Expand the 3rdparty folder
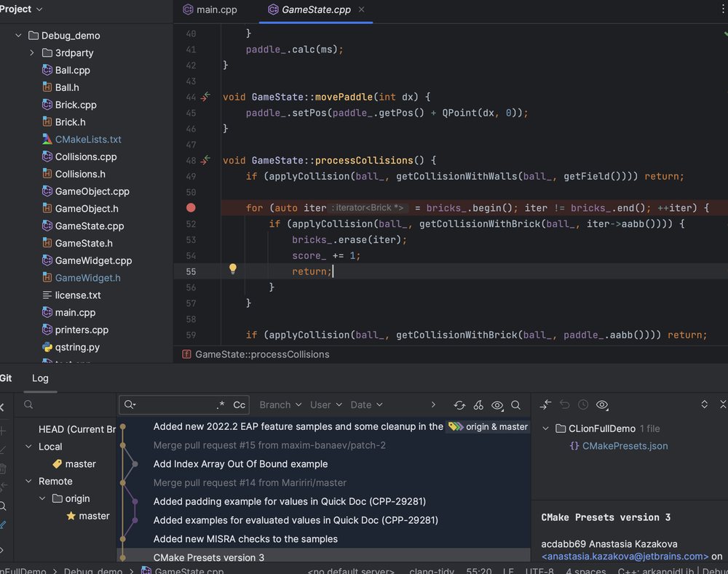This screenshot has height=574, width=728. [31, 53]
